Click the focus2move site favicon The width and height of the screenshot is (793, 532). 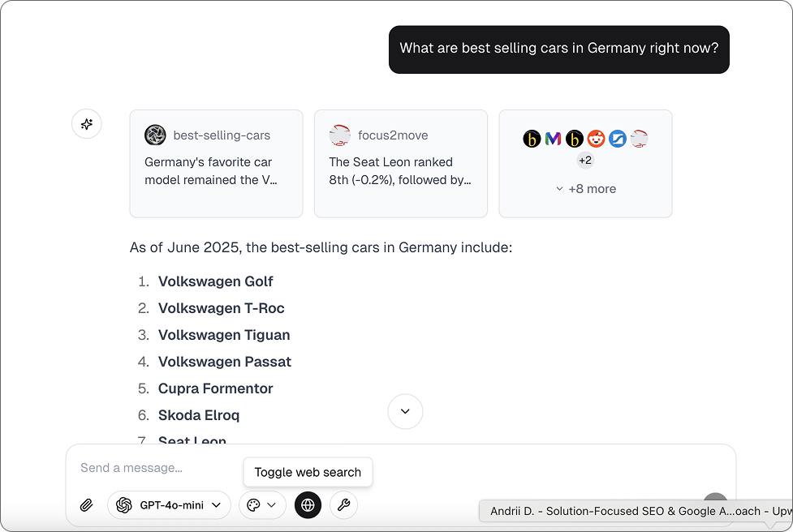click(340, 135)
